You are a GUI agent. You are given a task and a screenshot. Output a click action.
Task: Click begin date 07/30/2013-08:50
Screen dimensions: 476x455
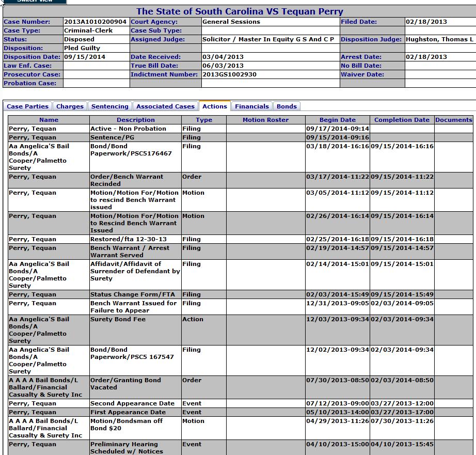pyautogui.click(x=338, y=380)
